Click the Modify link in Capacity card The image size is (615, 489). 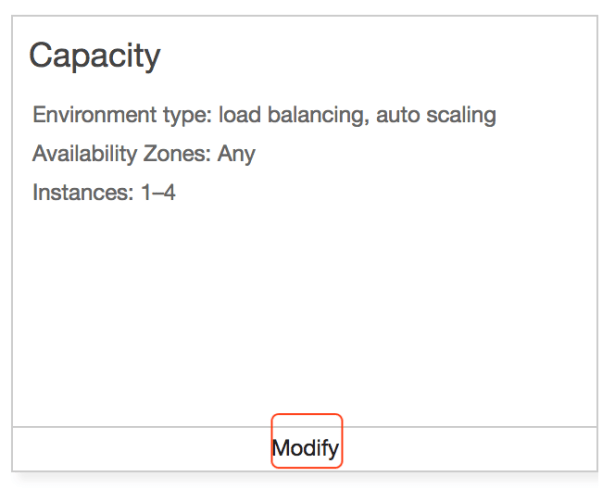point(306,448)
